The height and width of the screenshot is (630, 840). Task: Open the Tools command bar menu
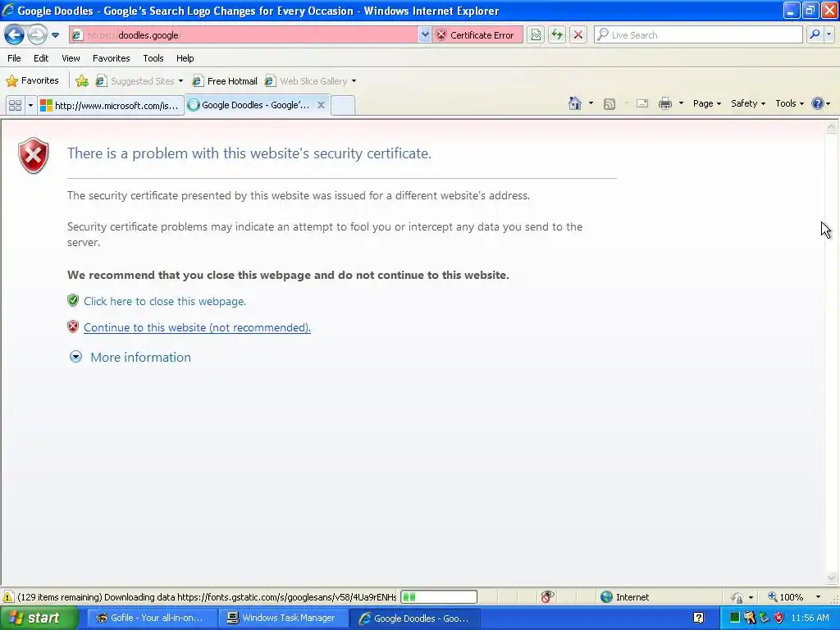click(789, 103)
